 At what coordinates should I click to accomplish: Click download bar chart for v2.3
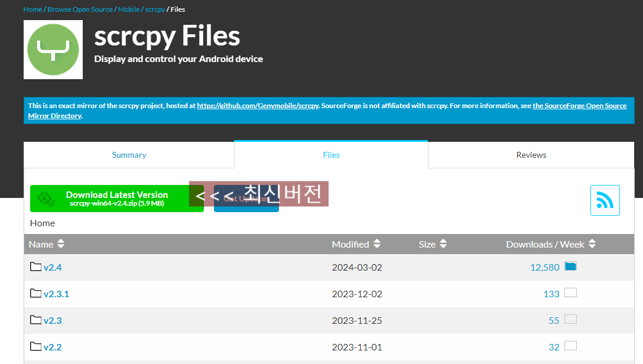pos(570,319)
